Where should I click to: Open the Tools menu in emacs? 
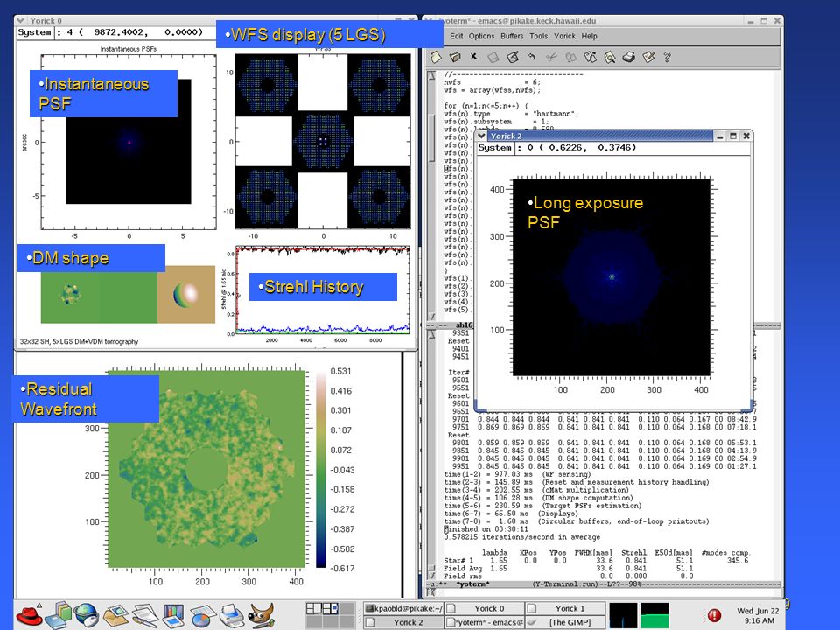click(538, 36)
